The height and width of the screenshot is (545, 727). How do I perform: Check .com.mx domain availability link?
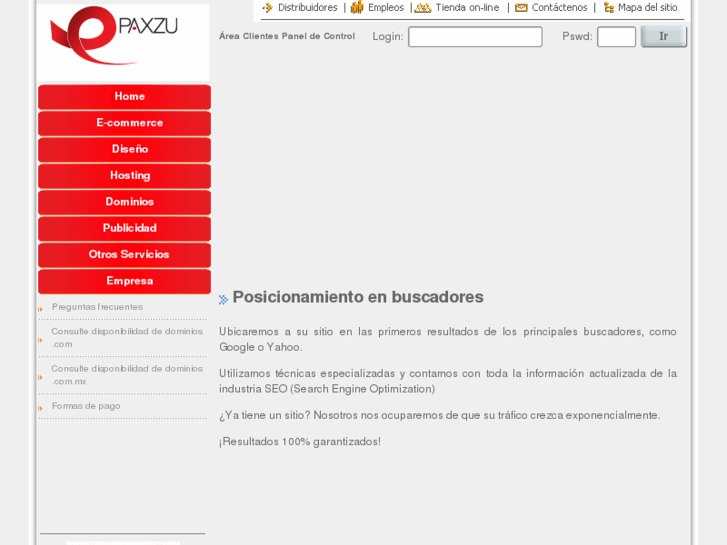click(127, 375)
